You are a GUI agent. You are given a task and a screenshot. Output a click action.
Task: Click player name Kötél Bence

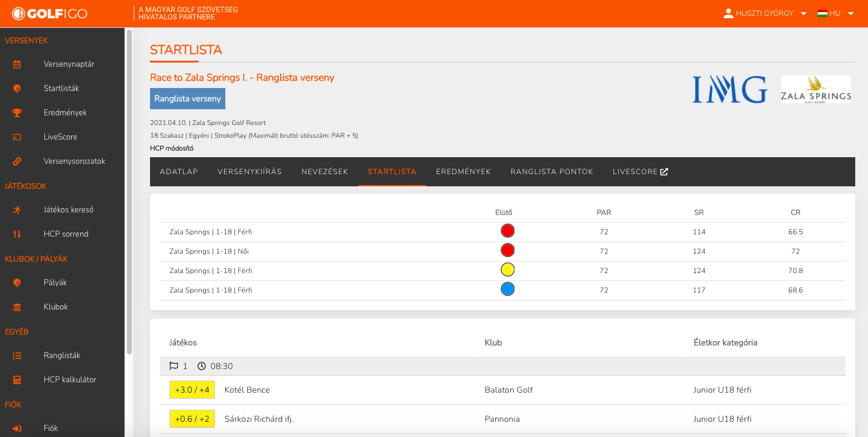point(247,390)
